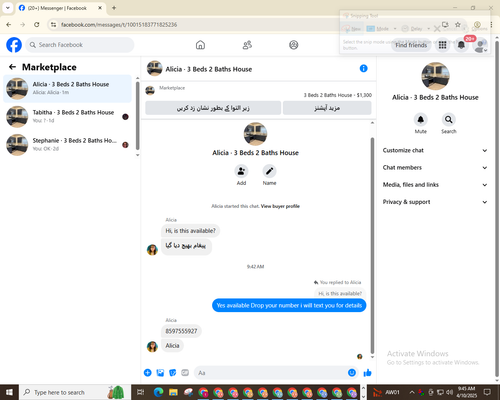Open Alicia - 3 Beds 2 Baths House chat
The height and width of the screenshot is (400, 500).
coord(67,89)
